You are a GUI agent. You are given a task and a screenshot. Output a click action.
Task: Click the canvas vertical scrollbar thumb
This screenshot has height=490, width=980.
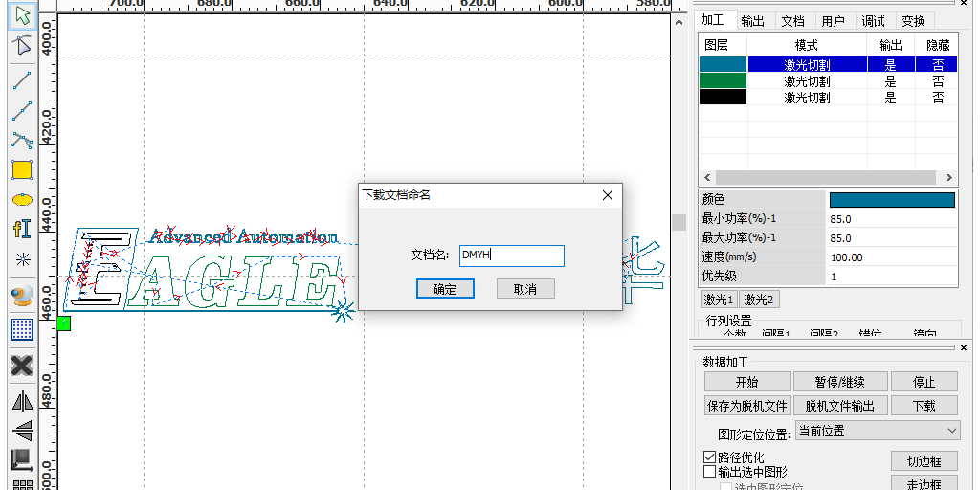click(x=679, y=222)
